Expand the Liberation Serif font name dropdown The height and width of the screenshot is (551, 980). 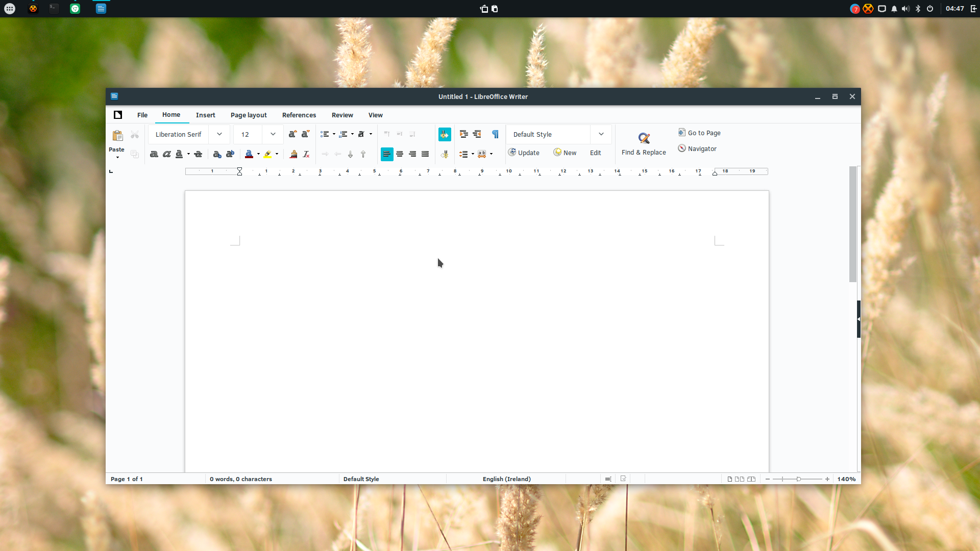pos(219,134)
